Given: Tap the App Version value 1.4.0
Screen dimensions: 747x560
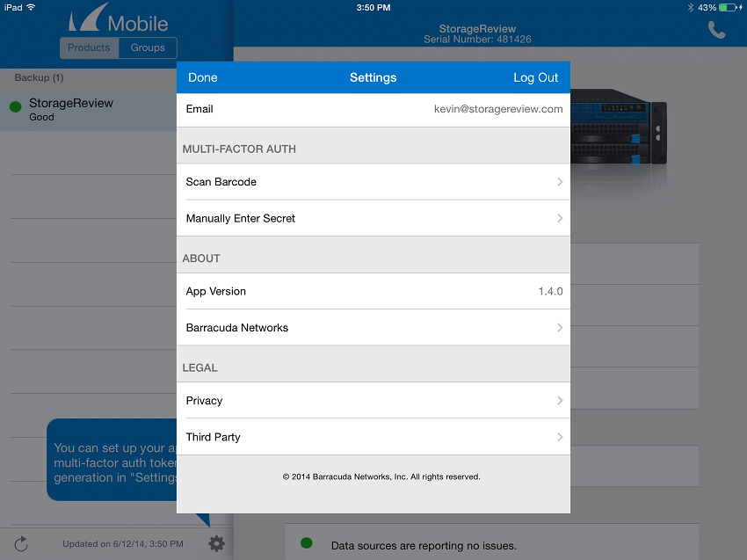Looking at the screenshot, I should point(550,291).
